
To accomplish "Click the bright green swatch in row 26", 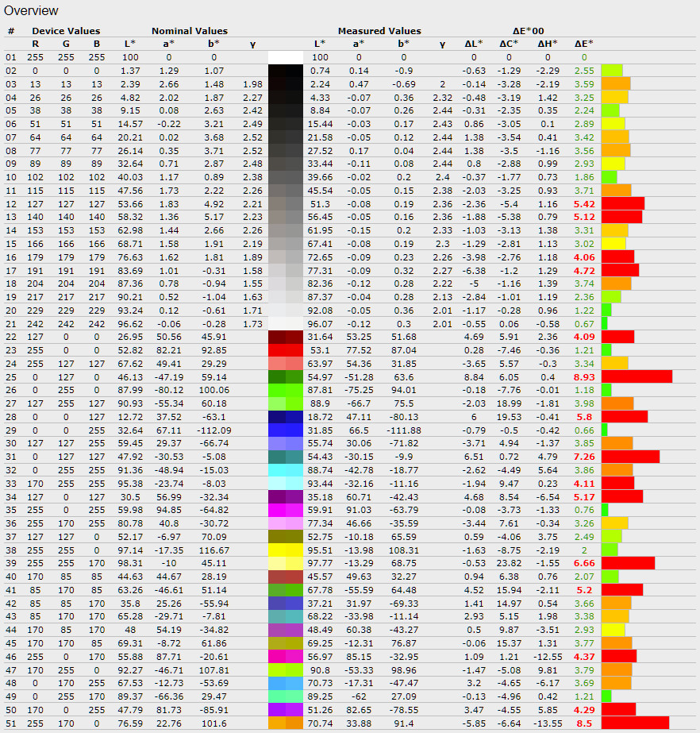I will pos(286,390).
